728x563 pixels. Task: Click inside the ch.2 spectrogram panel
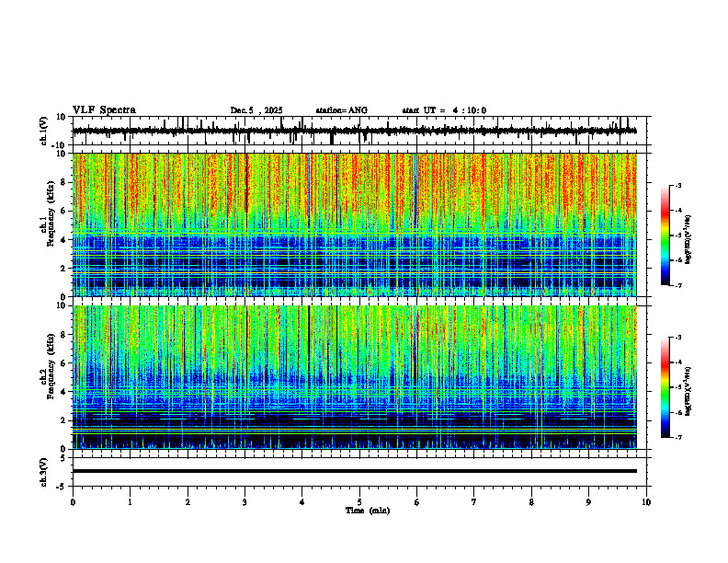(354, 377)
